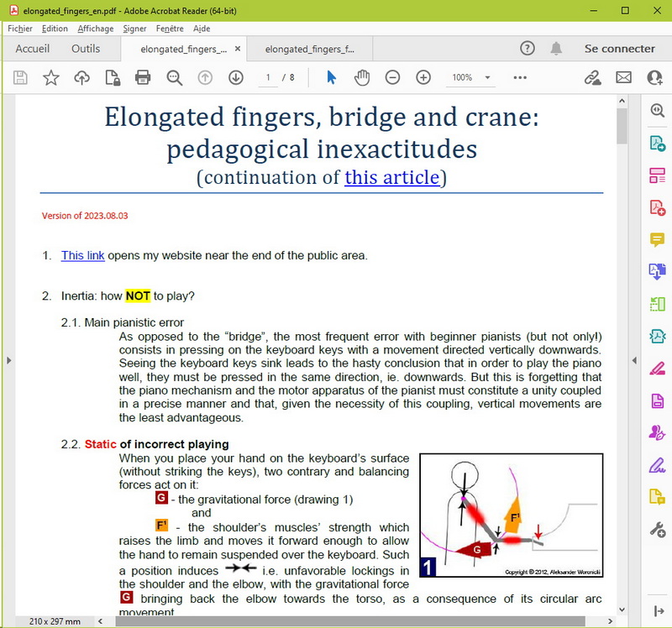
Task: Bookmark file with star icon
Action: [51, 77]
